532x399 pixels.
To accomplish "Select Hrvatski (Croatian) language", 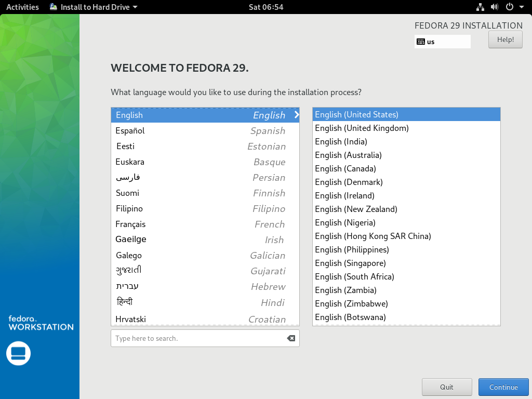I will (x=205, y=319).
